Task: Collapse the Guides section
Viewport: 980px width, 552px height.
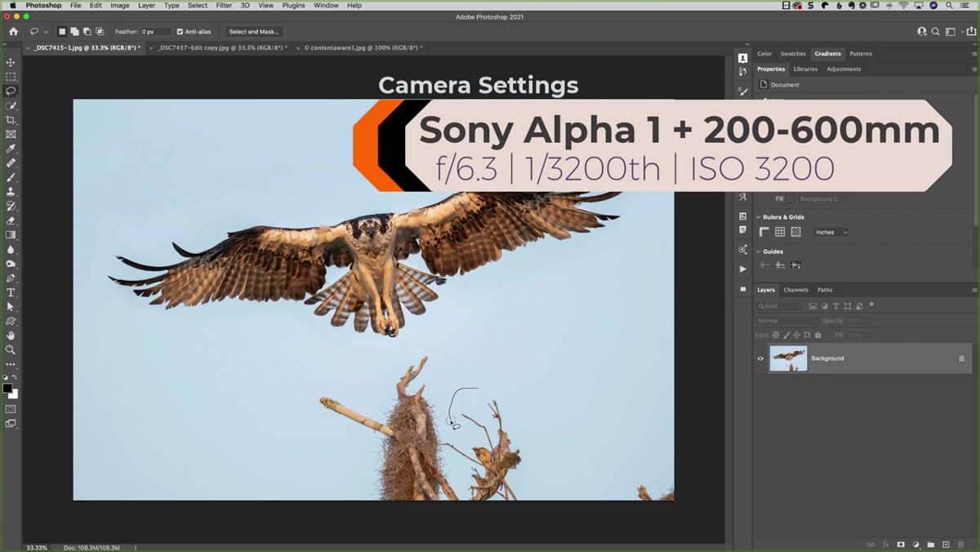Action: (x=759, y=252)
